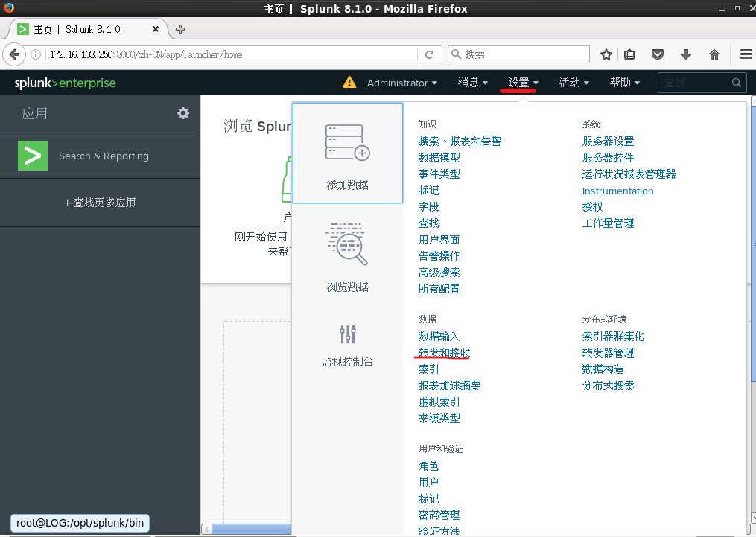This screenshot has width=756, height=537.
Task: Reload the page with the refresh icon
Action: (429, 54)
